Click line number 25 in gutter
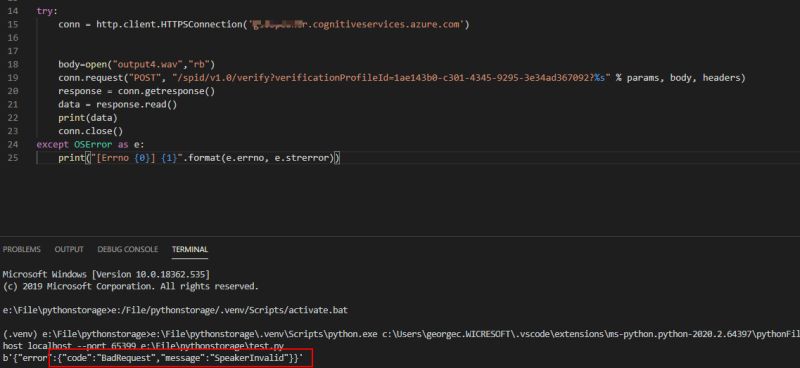 [x=13, y=158]
